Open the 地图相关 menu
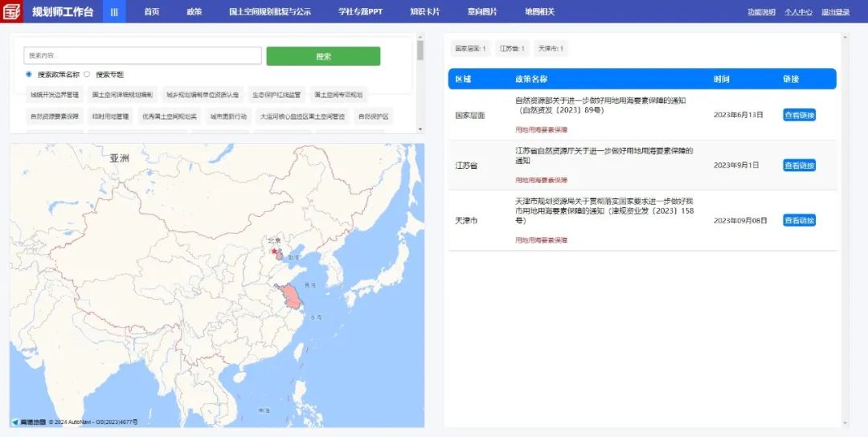Image resolution: width=868 pixels, height=437 pixels. coord(540,11)
